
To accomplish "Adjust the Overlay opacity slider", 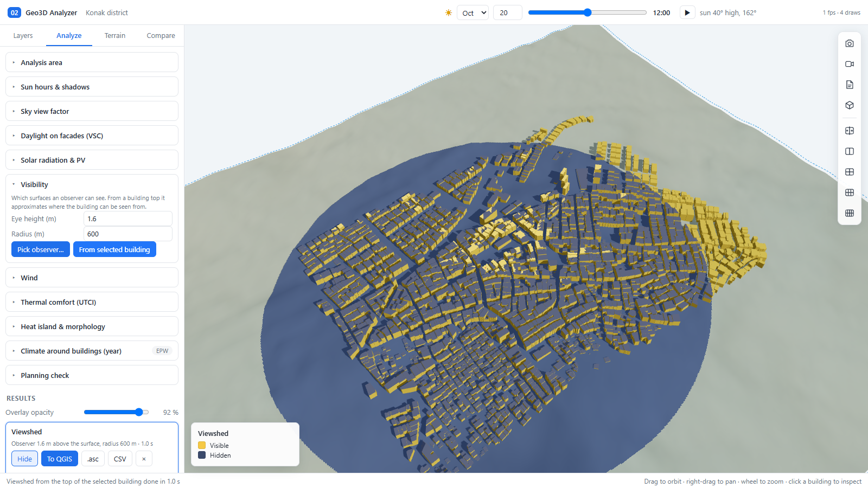I will pyautogui.click(x=116, y=412).
